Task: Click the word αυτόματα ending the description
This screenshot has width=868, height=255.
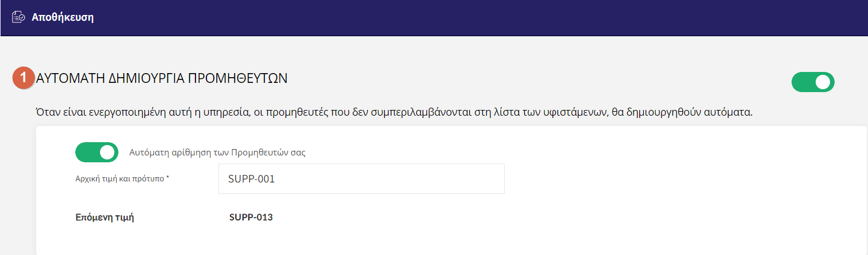Action: (x=731, y=112)
